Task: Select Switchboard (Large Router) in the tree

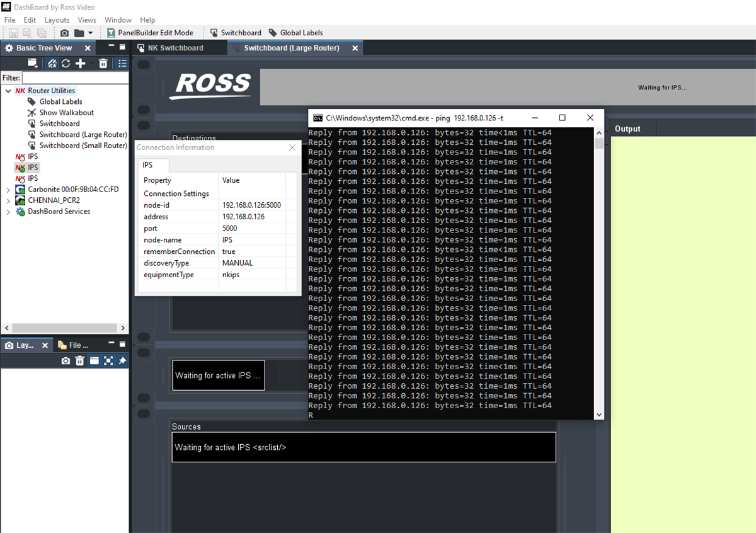Action: click(83, 134)
